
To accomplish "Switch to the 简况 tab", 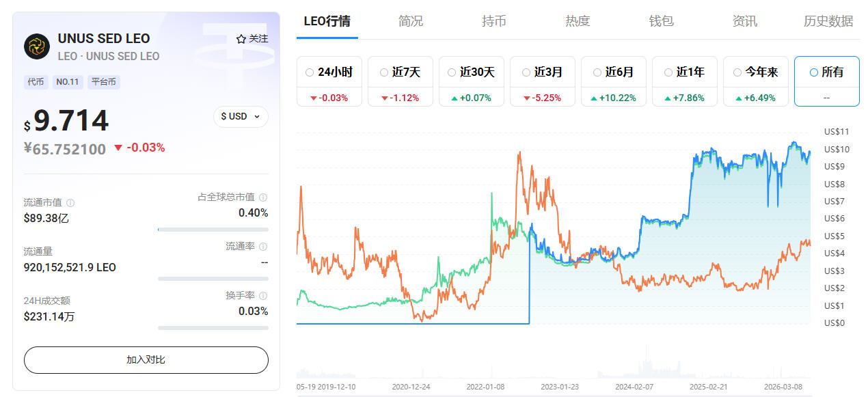I will coord(411,21).
